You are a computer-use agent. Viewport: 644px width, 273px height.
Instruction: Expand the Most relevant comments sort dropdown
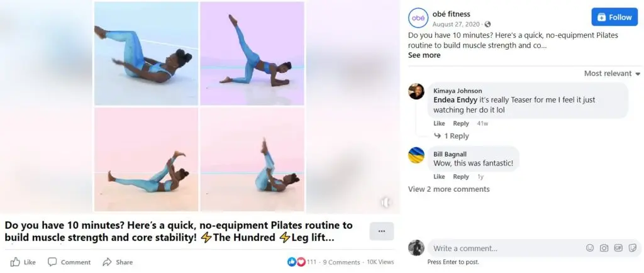[612, 74]
